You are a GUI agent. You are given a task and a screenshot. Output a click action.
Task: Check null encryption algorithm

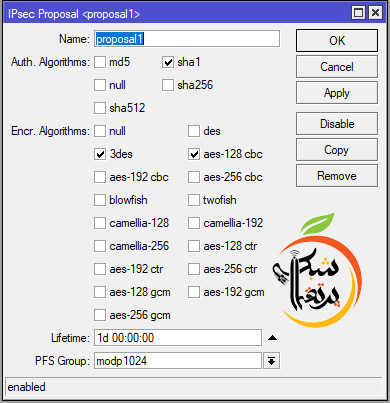[x=100, y=131]
